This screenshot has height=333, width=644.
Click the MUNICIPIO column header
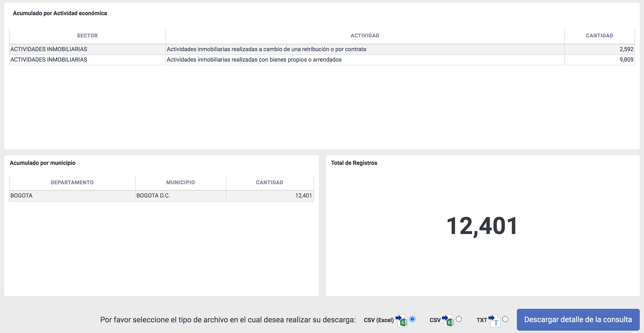tap(180, 183)
